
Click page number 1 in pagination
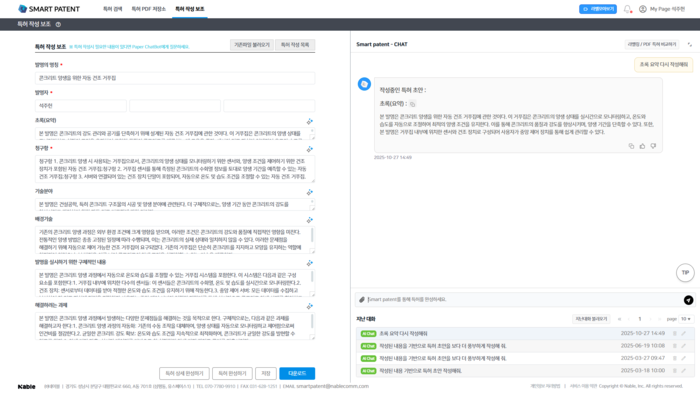click(x=639, y=319)
